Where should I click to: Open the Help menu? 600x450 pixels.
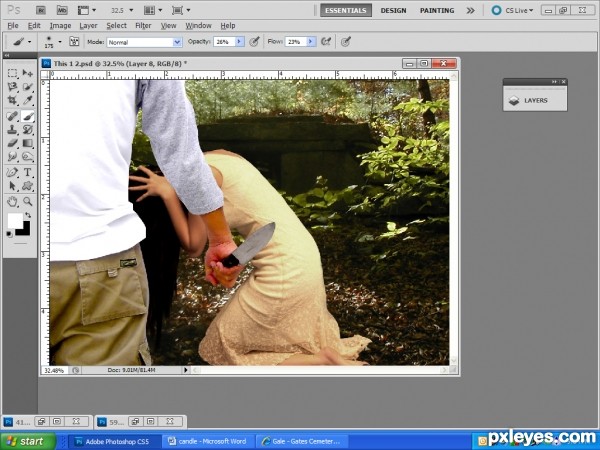tap(228, 26)
